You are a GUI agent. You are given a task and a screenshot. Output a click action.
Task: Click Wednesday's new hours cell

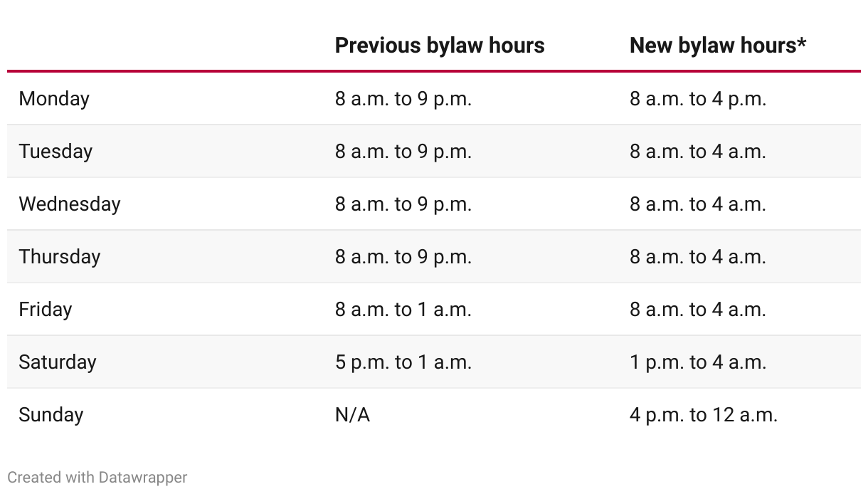698,204
